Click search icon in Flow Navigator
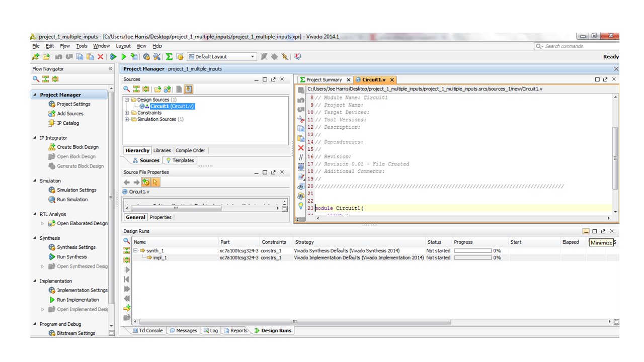This screenshot has height=362, width=644. click(x=36, y=79)
